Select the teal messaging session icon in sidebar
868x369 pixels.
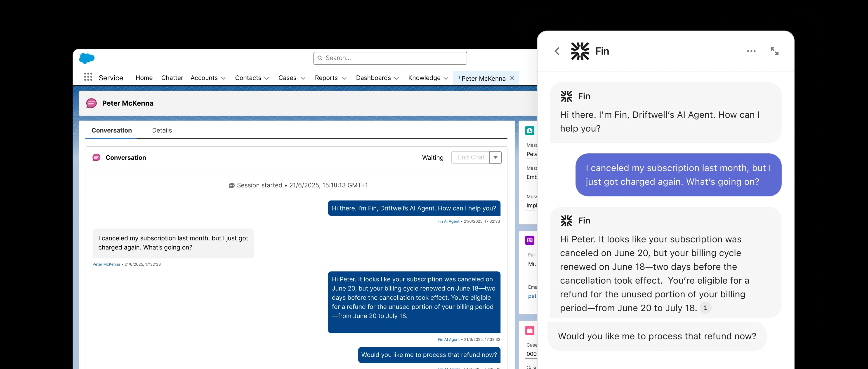[530, 131]
